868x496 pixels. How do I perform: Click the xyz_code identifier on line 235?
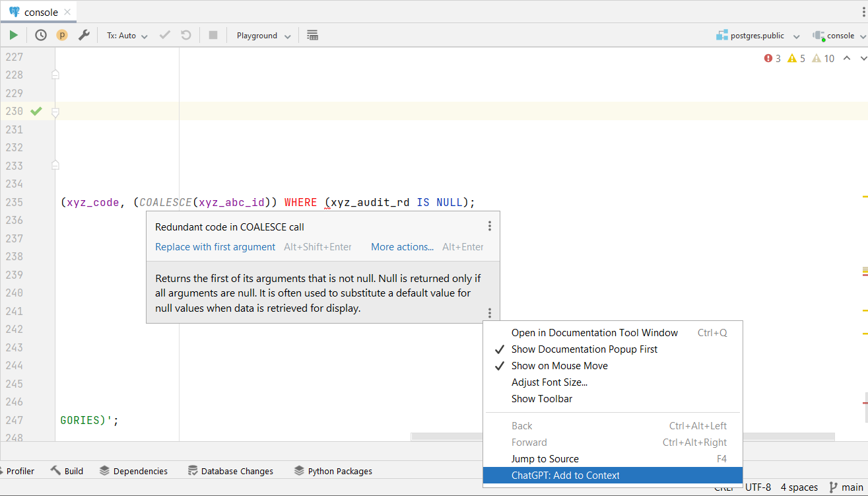93,202
